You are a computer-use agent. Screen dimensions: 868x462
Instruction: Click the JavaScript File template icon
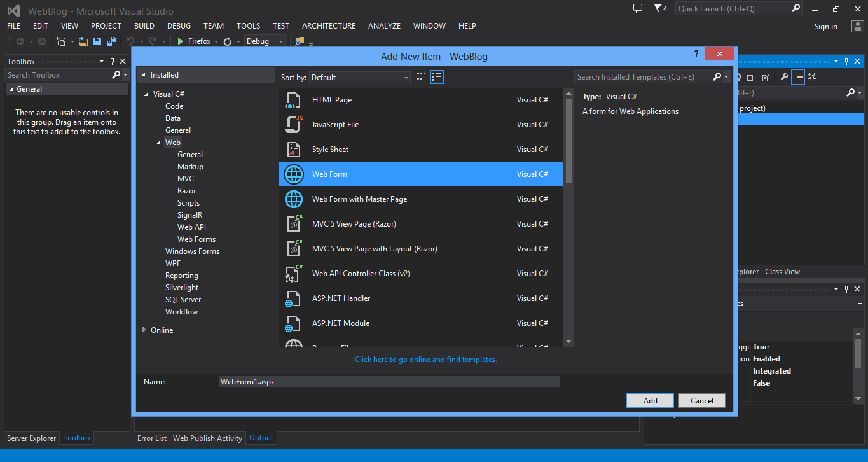click(293, 125)
